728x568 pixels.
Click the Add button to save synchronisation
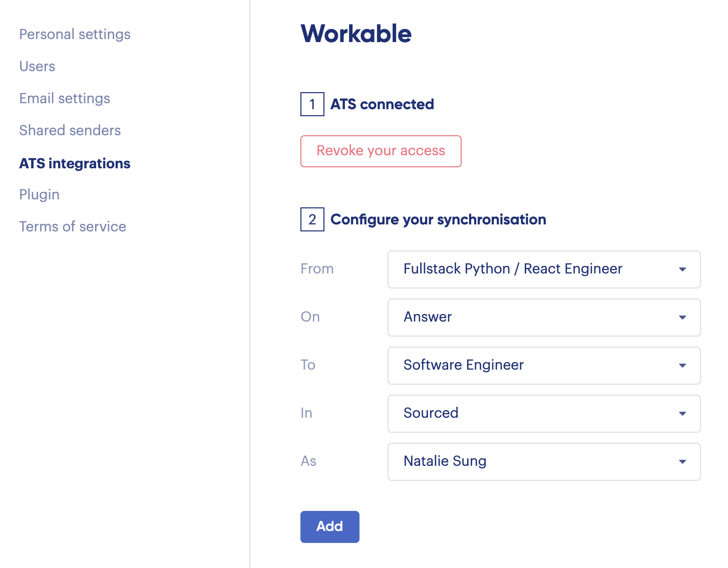(x=329, y=526)
